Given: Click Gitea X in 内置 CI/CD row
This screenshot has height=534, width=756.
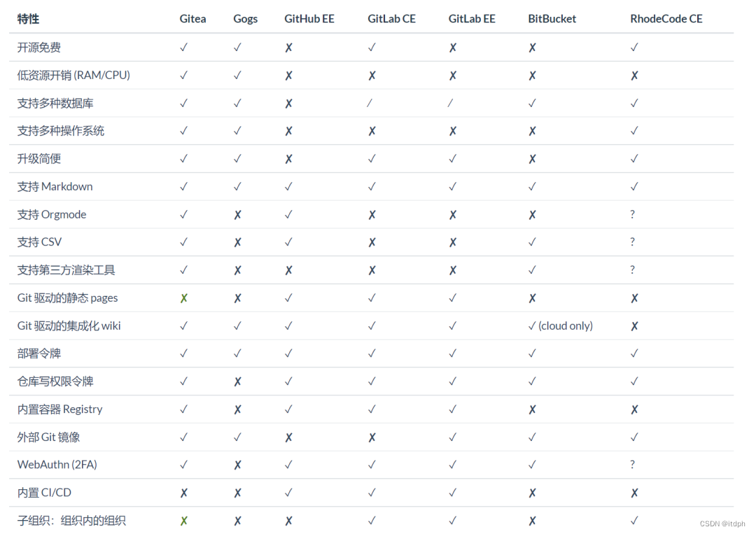Looking at the screenshot, I should click(x=183, y=493).
